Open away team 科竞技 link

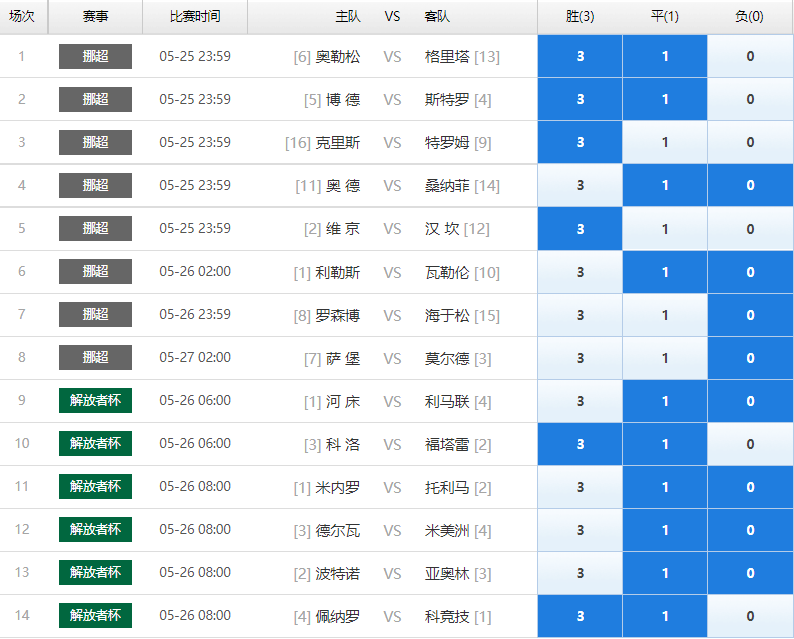coord(447,617)
